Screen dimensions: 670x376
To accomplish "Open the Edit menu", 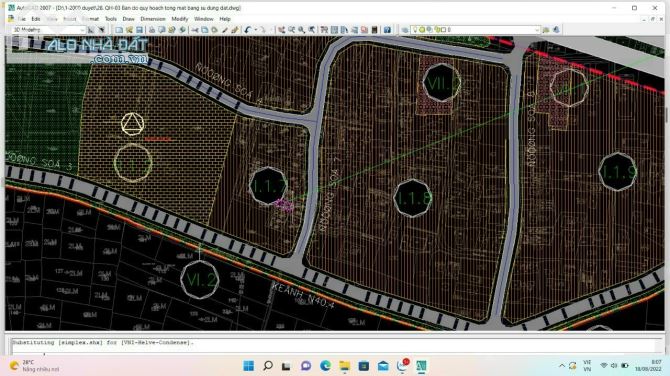I will point(35,19).
